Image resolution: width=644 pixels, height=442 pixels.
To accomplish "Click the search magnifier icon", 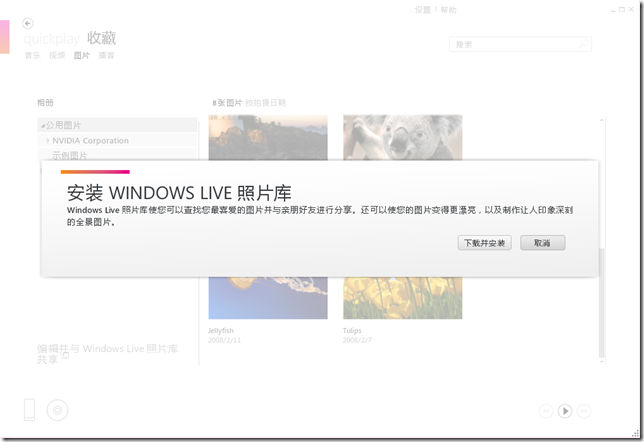I will [x=584, y=44].
